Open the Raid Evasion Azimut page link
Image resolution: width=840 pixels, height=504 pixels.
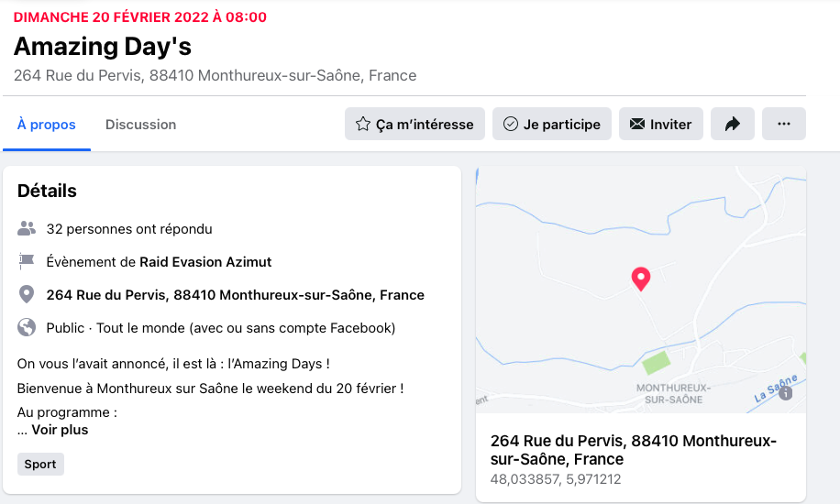point(205,262)
